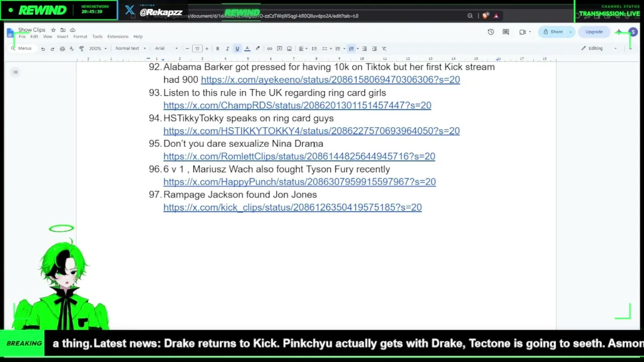
Task: Open the Arial font dropdown
Action: point(167,49)
